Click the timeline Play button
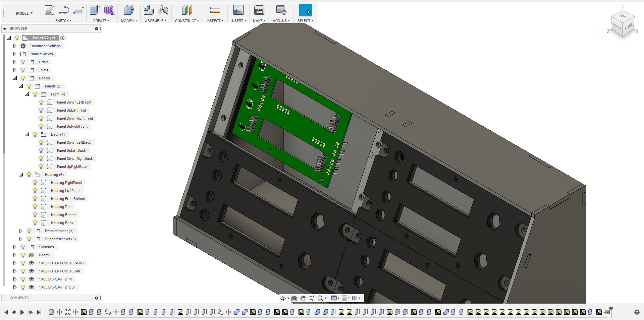The image size is (644, 320). [x=22, y=312]
